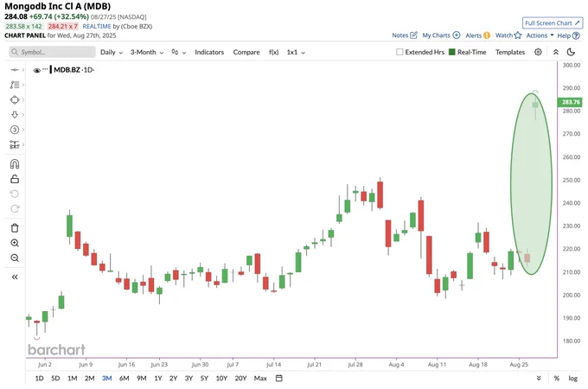Expand the bottom panel double chevron
The image size is (588, 389).
(539, 378)
